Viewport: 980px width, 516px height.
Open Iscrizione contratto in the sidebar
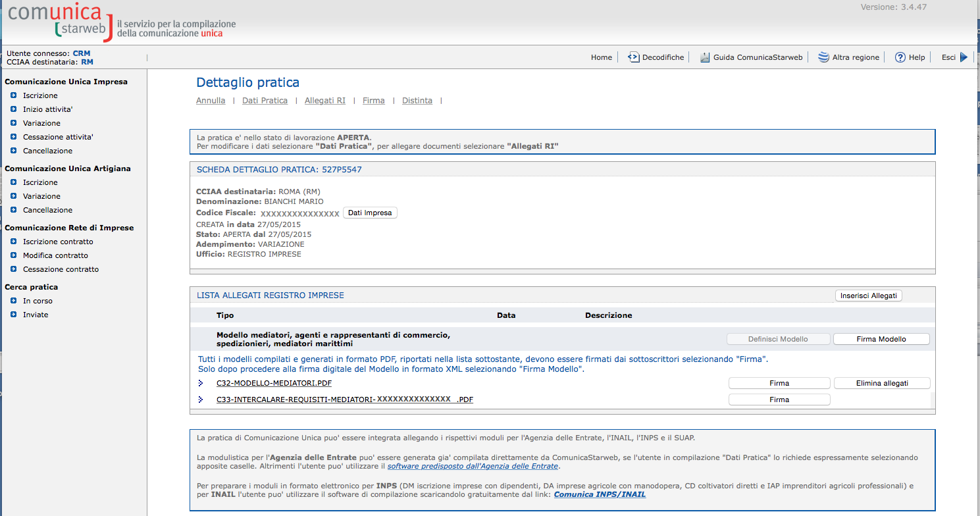pyautogui.click(x=58, y=242)
